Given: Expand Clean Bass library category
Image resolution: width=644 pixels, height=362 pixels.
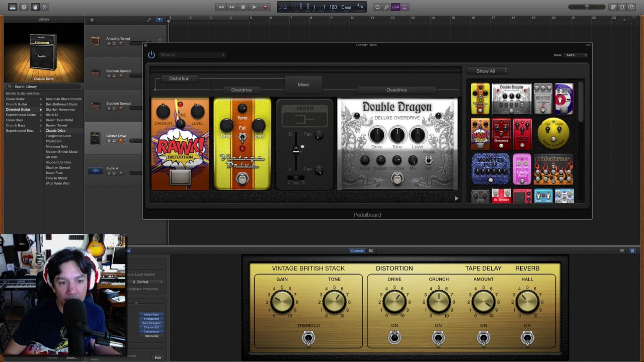Looking at the screenshot, I should pyautogui.click(x=23, y=120).
